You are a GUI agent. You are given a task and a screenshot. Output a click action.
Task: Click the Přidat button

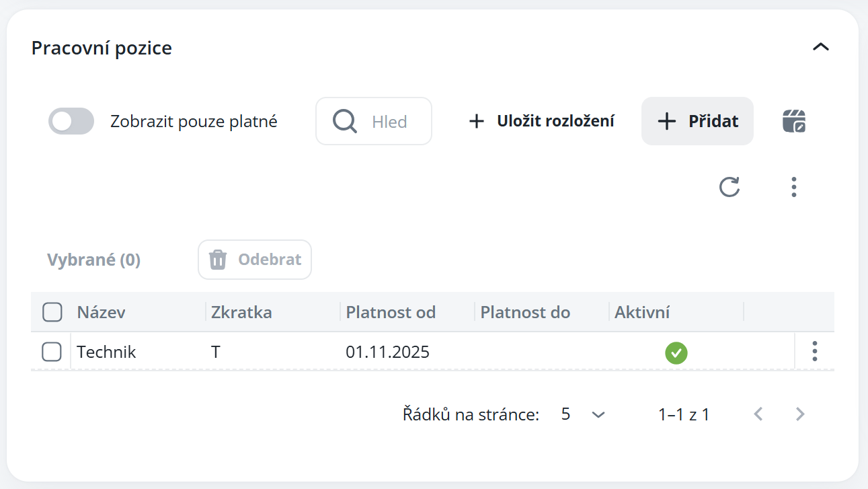tap(697, 121)
